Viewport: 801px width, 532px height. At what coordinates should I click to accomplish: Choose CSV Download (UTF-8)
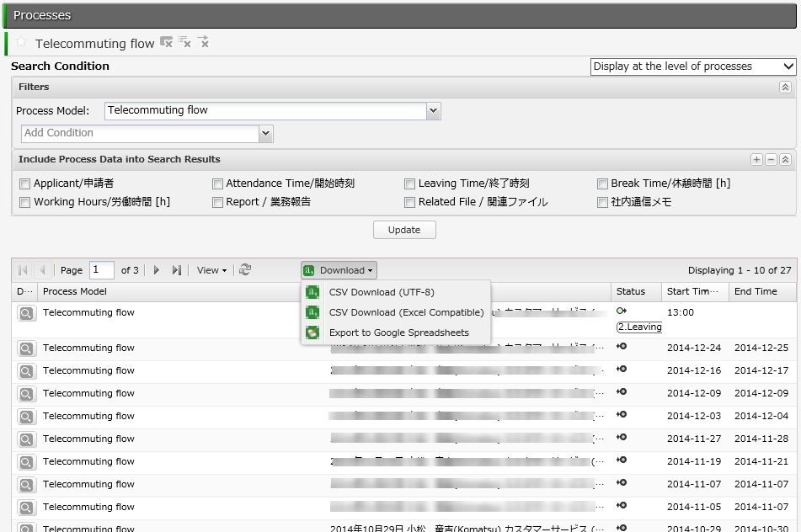click(382, 292)
